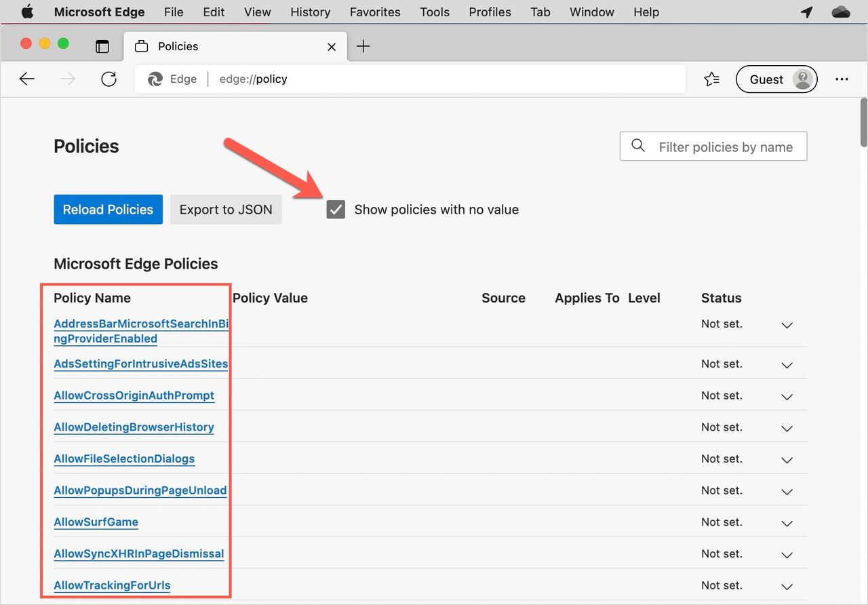868x605 pixels.
Task: Open the Favorites menu in menu bar
Action: click(x=375, y=12)
